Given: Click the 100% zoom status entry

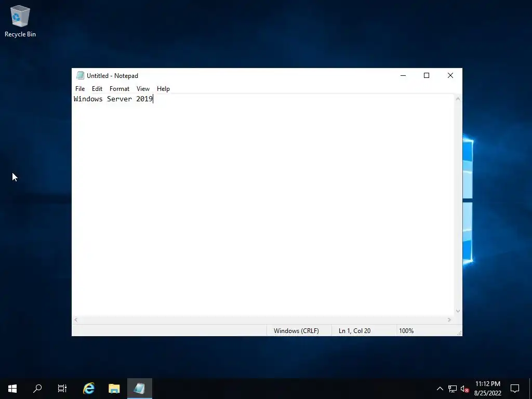Looking at the screenshot, I should pos(406,331).
